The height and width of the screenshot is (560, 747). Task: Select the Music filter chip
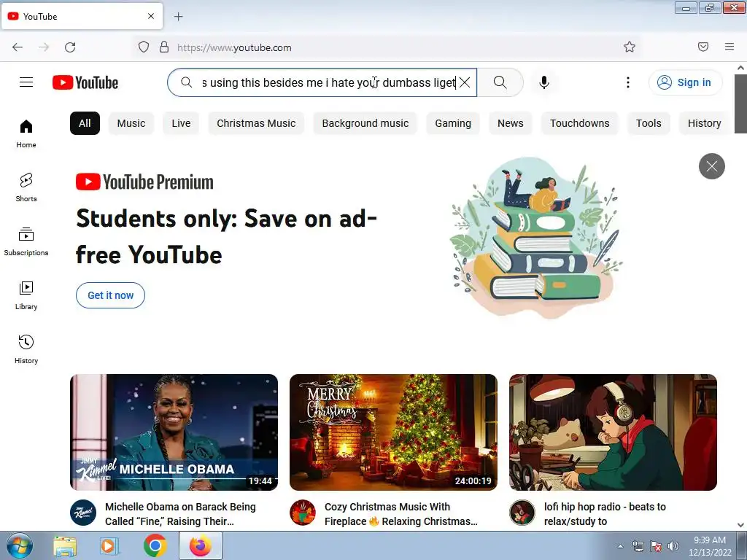coord(131,123)
